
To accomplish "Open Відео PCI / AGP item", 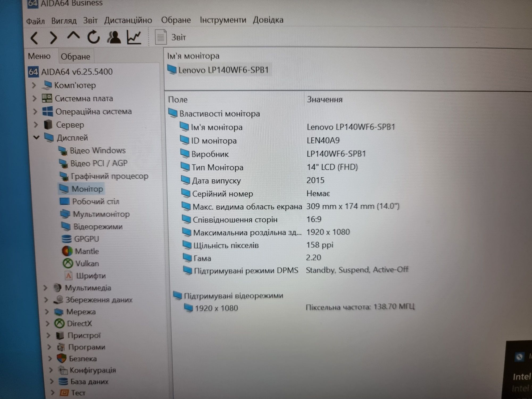I will [x=93, y=163].
